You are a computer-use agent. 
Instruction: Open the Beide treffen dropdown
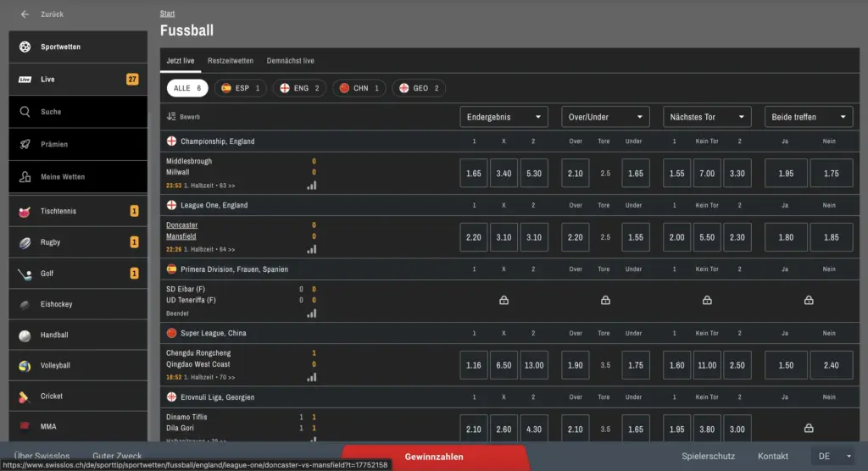pyautogui.click(x=809, y=117)
